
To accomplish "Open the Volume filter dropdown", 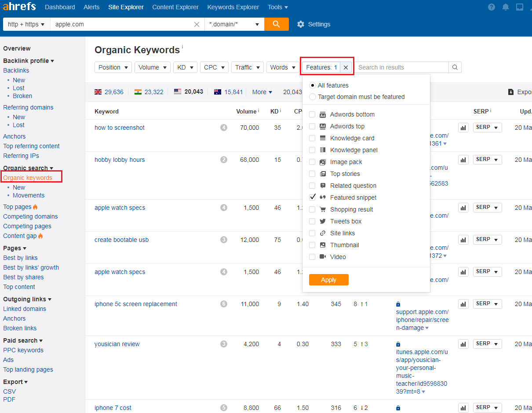I will pyautogui.click(x=152, y=67).
